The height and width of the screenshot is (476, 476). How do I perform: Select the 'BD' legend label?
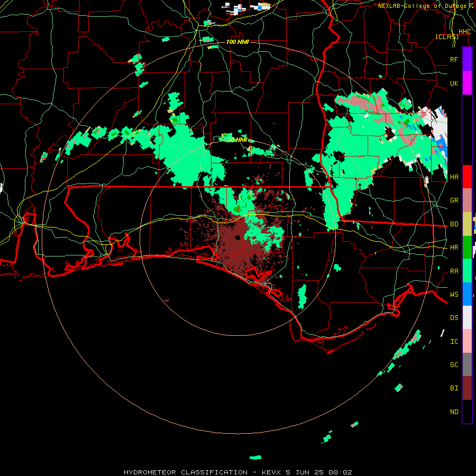454,224
